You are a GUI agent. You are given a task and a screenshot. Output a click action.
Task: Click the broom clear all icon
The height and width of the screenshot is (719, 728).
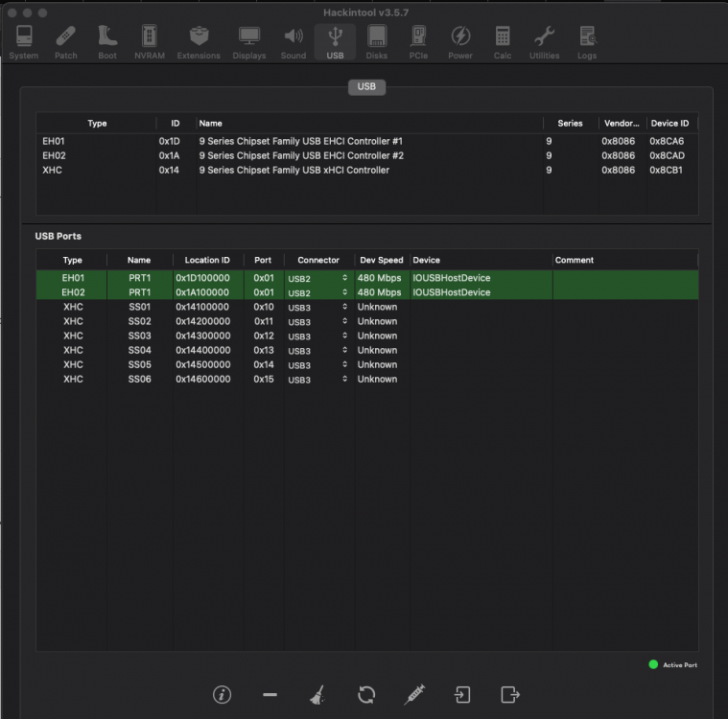pos(317,695)
